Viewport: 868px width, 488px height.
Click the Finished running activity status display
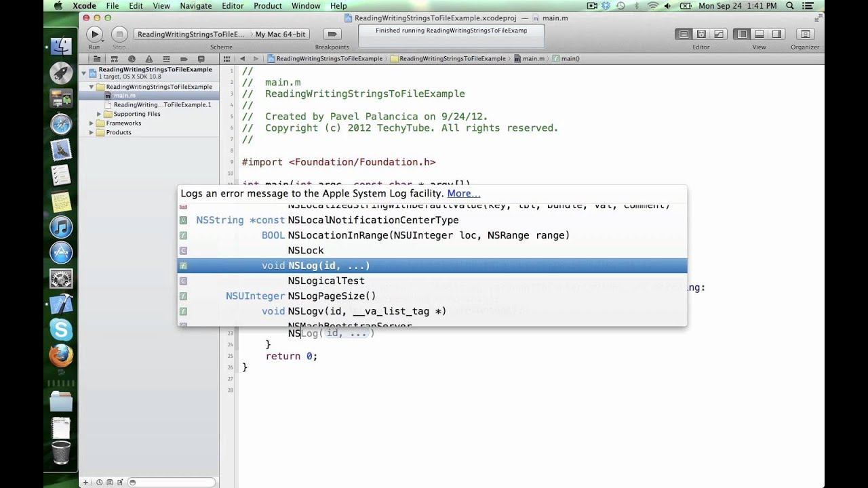tap(452, 37)
